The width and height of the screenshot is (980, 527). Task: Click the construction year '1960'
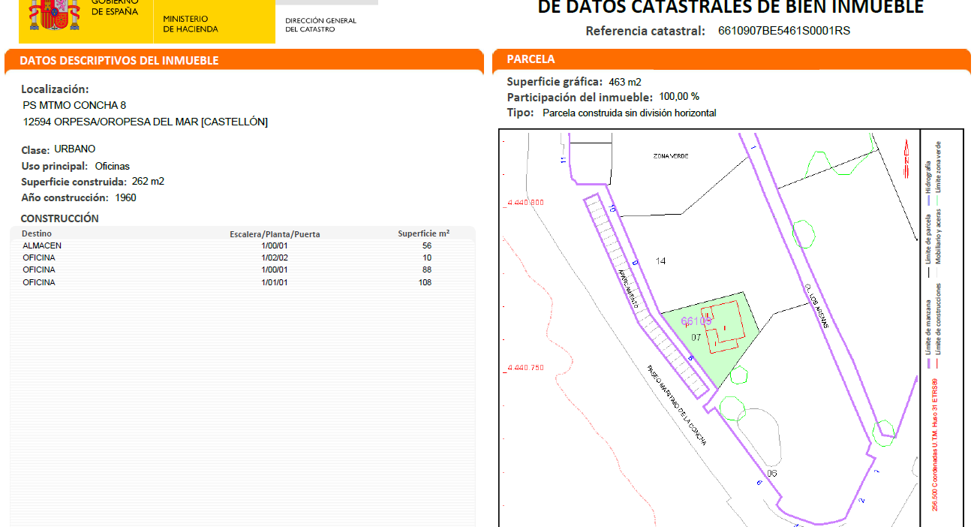click(126, 197)
